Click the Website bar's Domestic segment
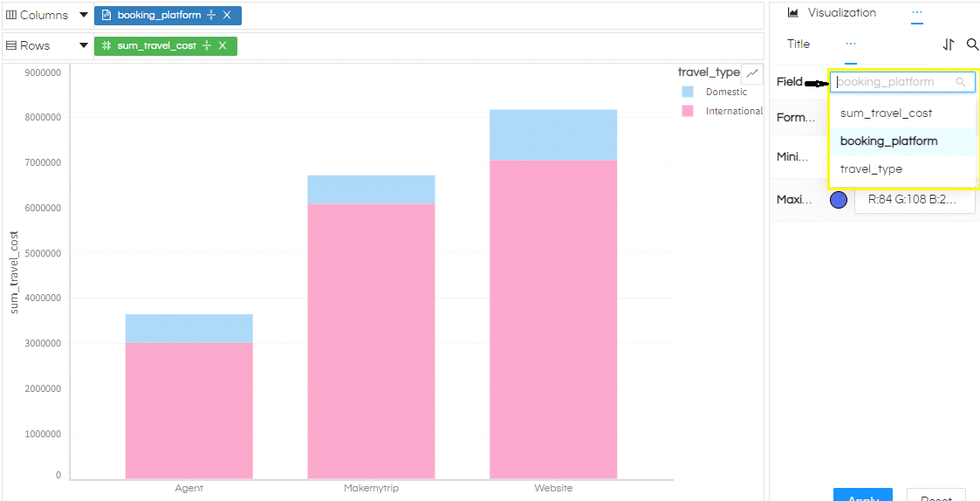 tap(553, 135)
